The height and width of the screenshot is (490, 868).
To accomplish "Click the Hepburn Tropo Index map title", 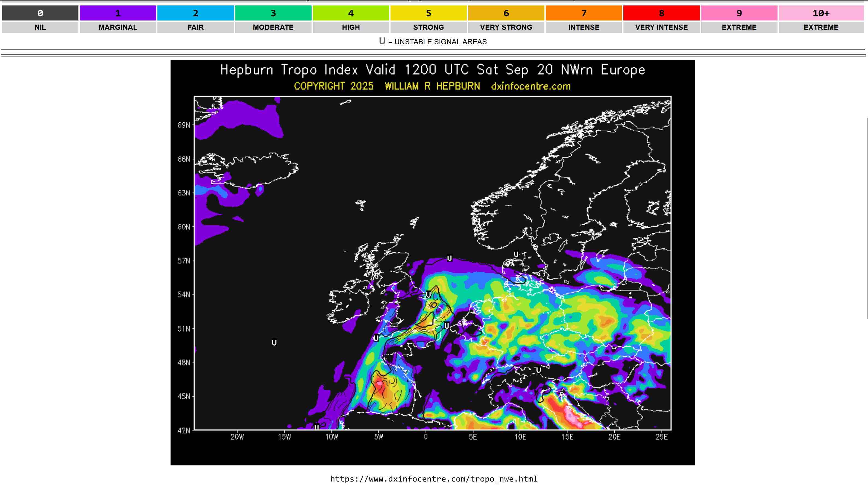I will 432,70.
